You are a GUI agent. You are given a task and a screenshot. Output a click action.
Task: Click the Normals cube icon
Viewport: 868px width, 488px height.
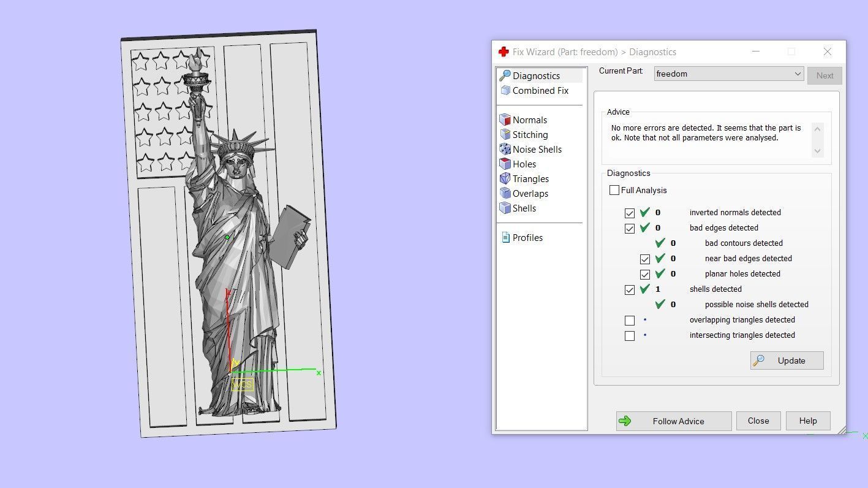(x=505, y=120)
